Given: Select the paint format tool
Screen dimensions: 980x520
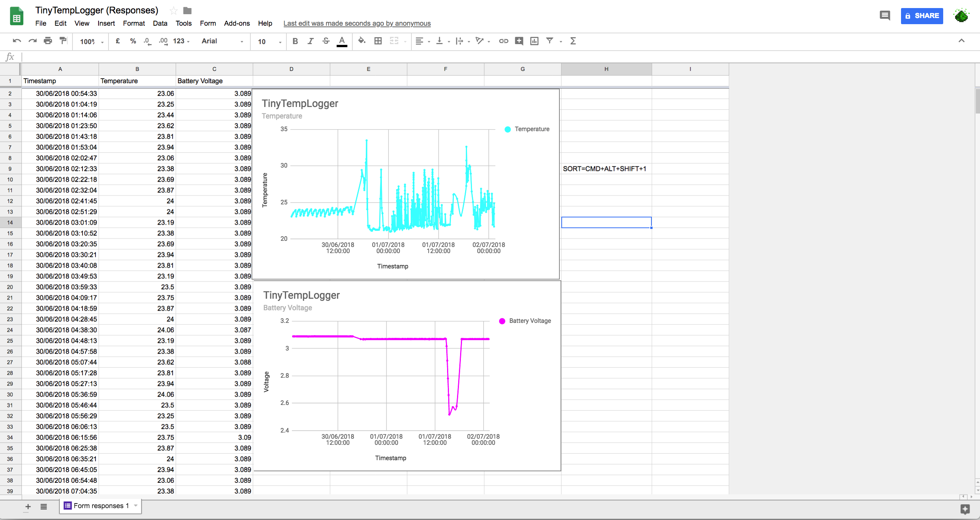Looking at the screenshot, I should 63,41.
